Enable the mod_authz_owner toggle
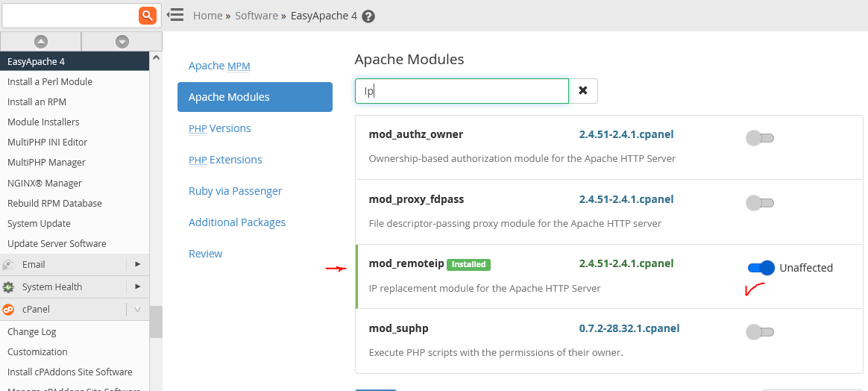Screen dimensions: 868x391 point(759,138)
